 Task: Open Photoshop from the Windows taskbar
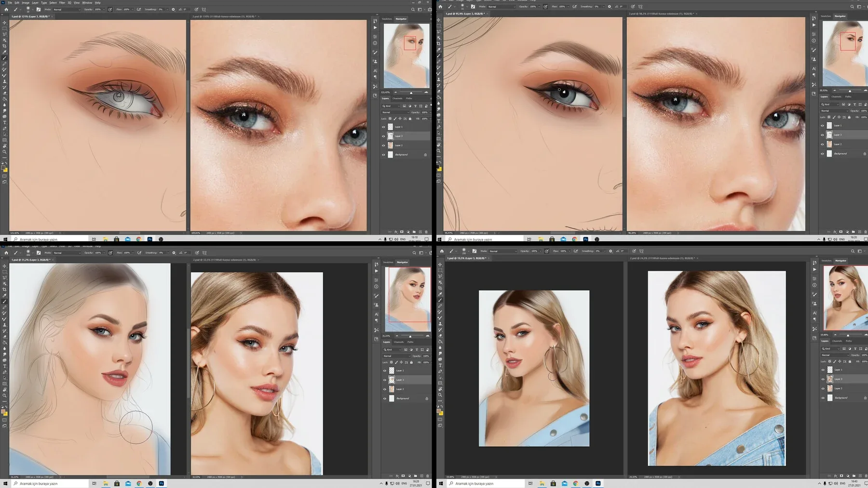150,239
